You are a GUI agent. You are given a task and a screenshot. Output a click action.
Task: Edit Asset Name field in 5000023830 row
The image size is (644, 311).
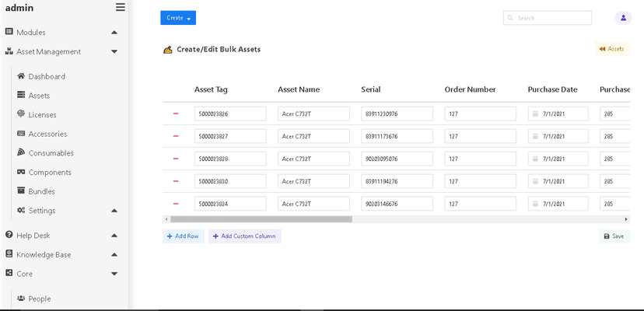[313, 182]
